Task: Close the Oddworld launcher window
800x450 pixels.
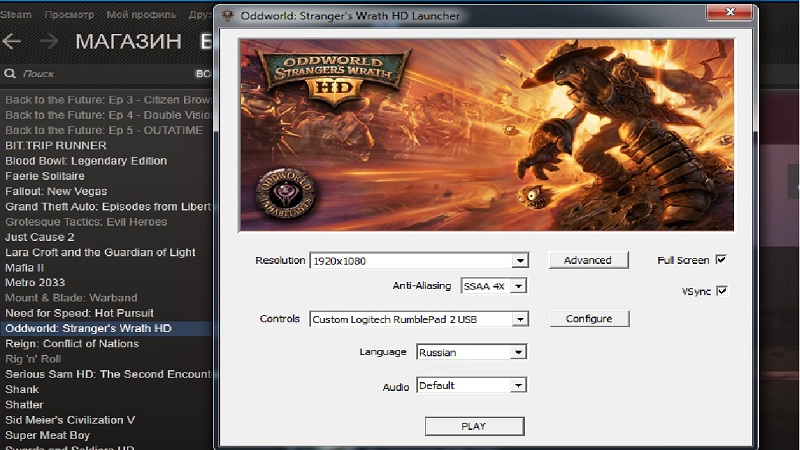Action: click(730, 12)
